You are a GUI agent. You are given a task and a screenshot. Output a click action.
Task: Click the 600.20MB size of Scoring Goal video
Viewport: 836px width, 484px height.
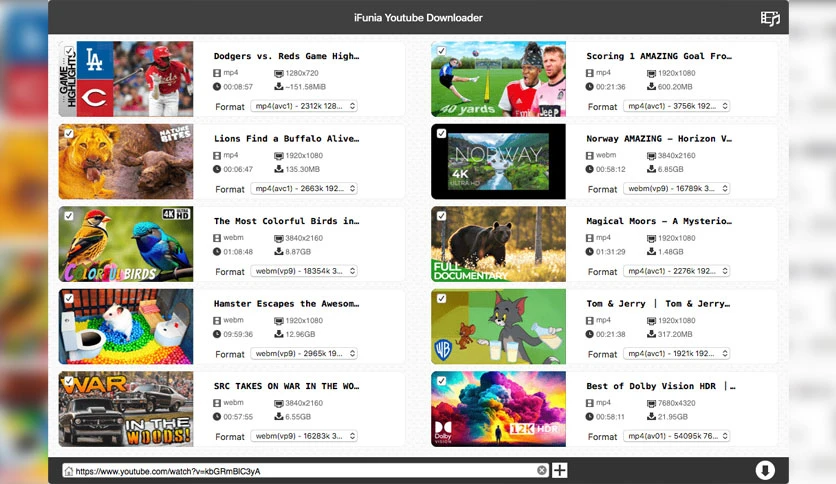[675, 87]
